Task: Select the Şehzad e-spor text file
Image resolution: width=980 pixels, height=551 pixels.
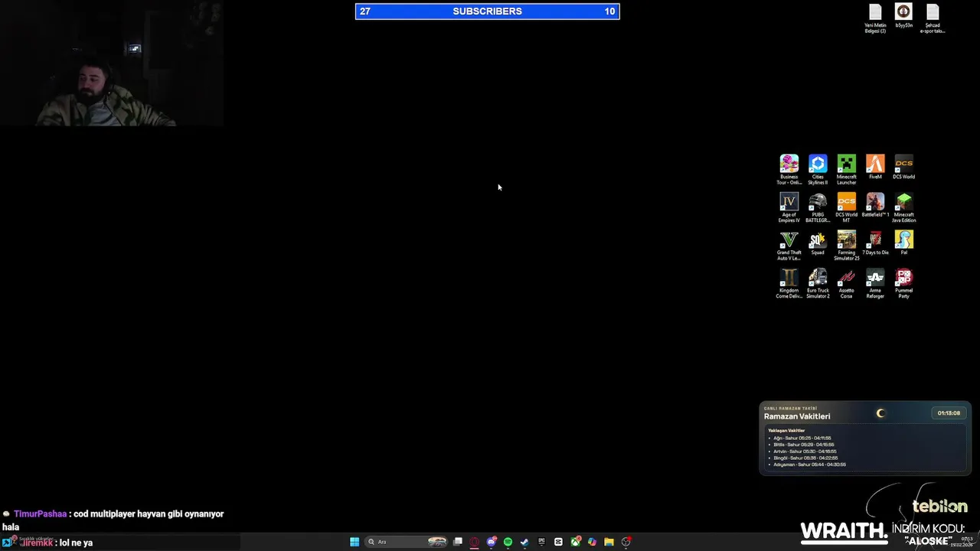Action: (932, 18)
